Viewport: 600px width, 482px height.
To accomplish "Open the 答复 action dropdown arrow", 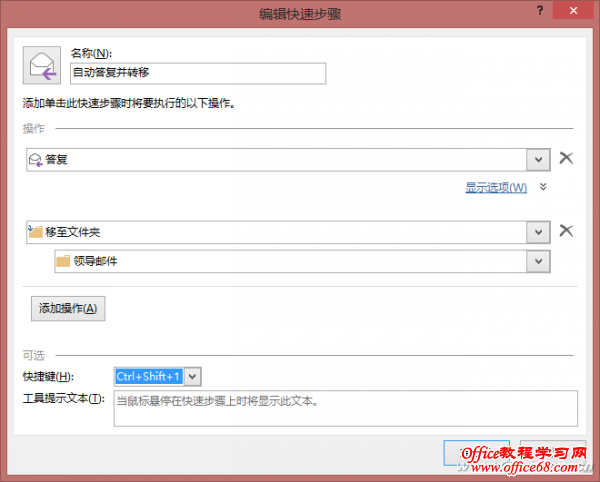I will pos(538,160).
